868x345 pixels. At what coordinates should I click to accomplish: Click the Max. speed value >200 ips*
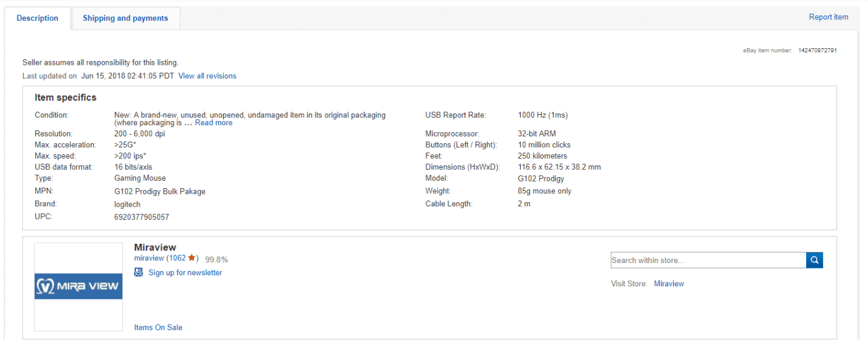[130, 156]
